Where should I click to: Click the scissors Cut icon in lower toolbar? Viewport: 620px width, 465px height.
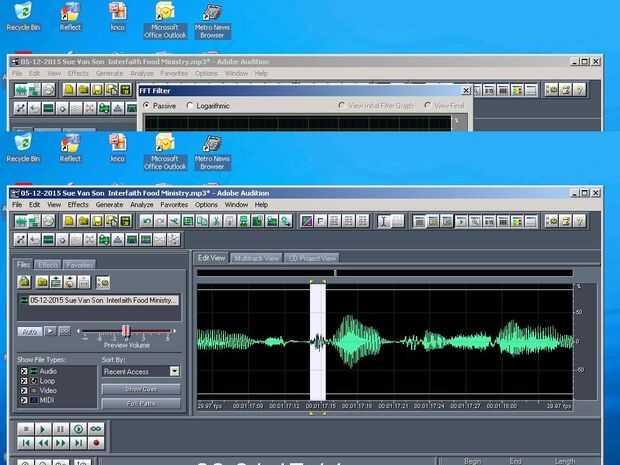(x=216, y=221)
